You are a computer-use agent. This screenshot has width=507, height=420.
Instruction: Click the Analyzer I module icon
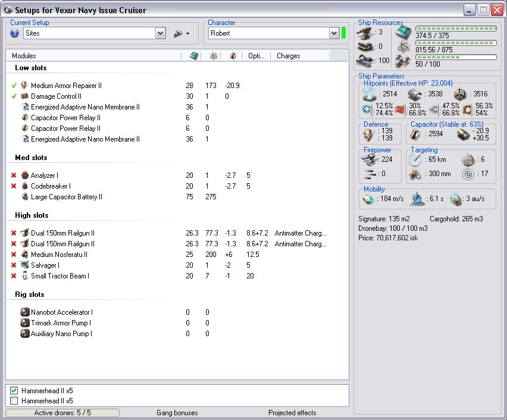pyautogui.click(x=24, y=175)
